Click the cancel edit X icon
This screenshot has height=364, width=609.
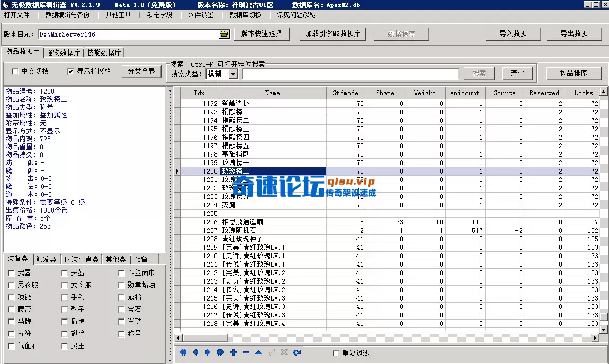point(284,352)
